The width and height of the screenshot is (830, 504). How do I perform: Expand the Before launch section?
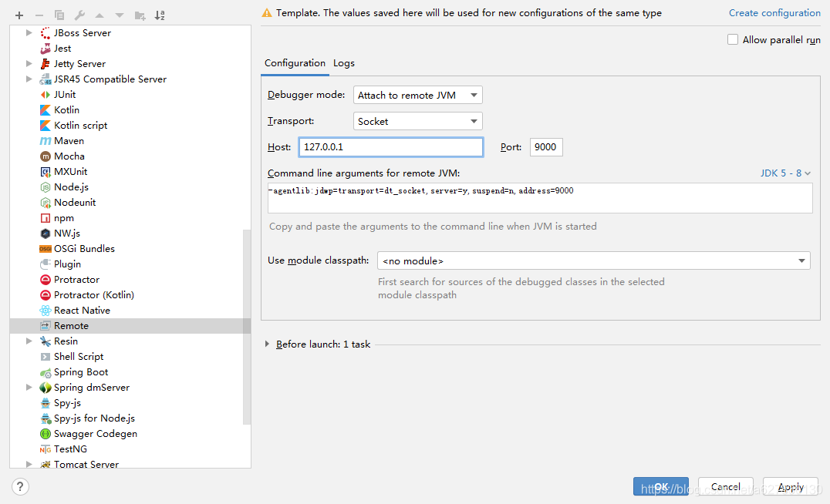point(267,344)
